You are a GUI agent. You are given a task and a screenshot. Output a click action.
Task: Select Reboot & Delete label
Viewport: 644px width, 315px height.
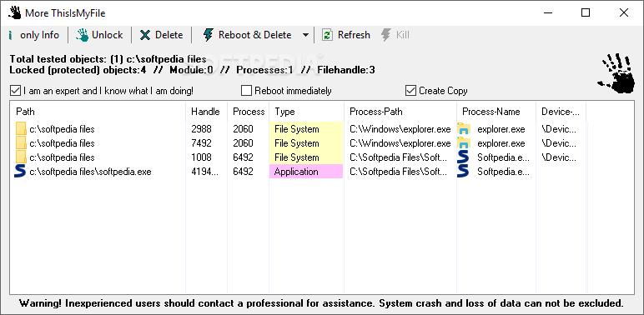pyautogui.click(x=254, y=35)
